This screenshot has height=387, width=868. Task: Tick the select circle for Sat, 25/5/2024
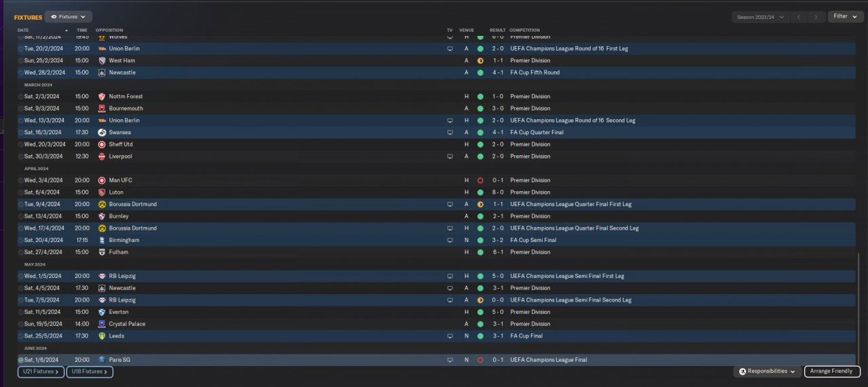(x=21, y=336)
